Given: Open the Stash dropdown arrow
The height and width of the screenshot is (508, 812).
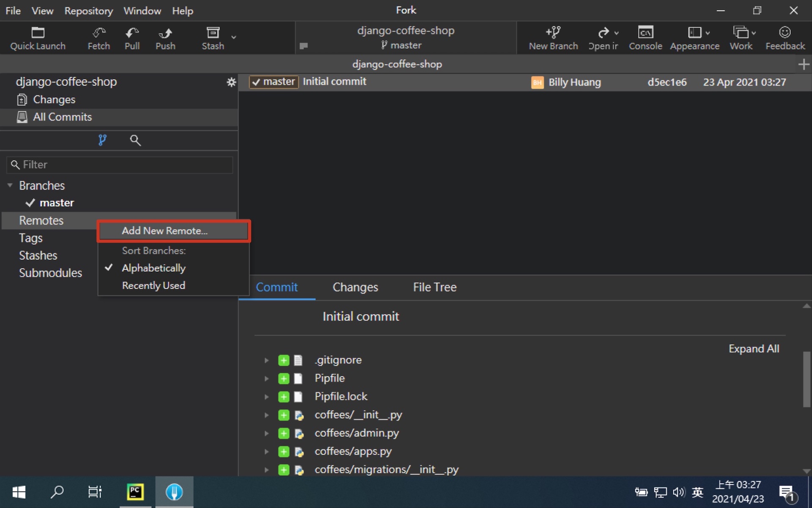Looking at the screenshot, I should point(233,37).
